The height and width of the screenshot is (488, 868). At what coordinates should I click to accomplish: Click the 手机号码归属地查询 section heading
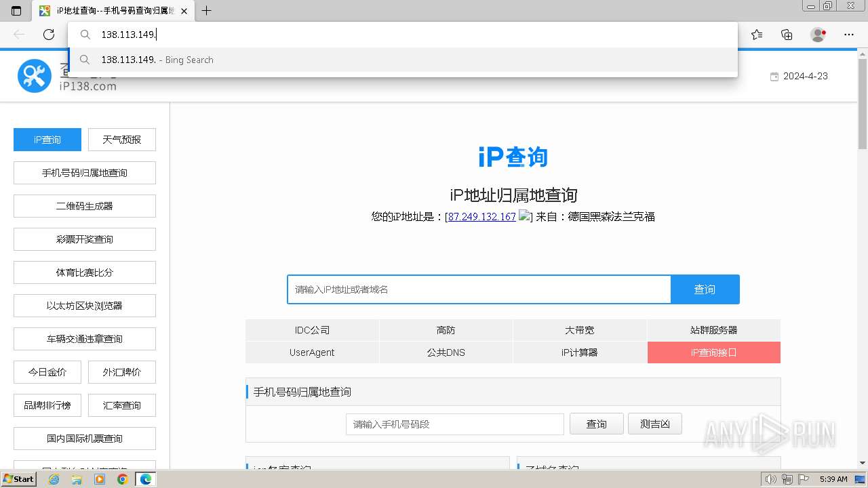(302, 392)
